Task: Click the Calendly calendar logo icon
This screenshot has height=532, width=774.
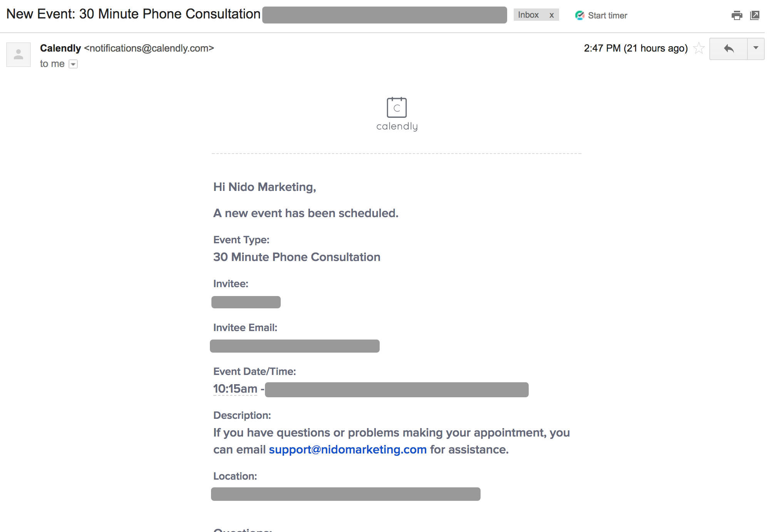Action: 397,107
